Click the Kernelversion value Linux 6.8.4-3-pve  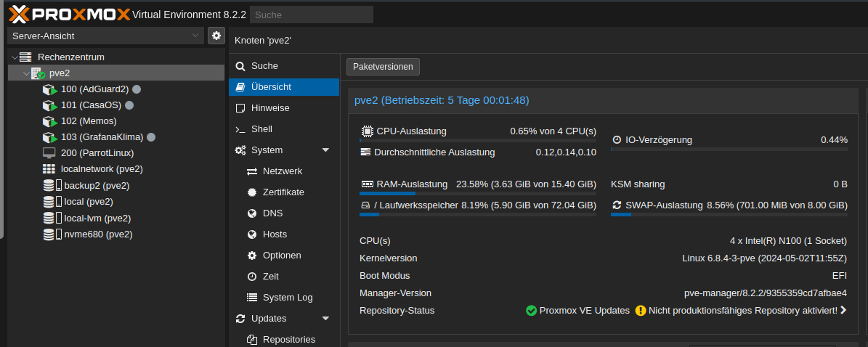764,258
